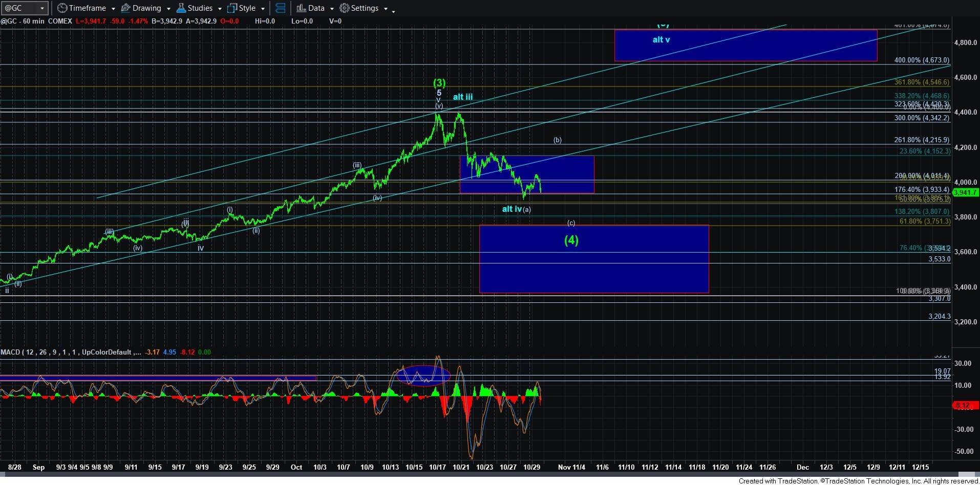Expand the Timeframe dropdown arrow
This screenshot has width=980, height=485.
113,9
